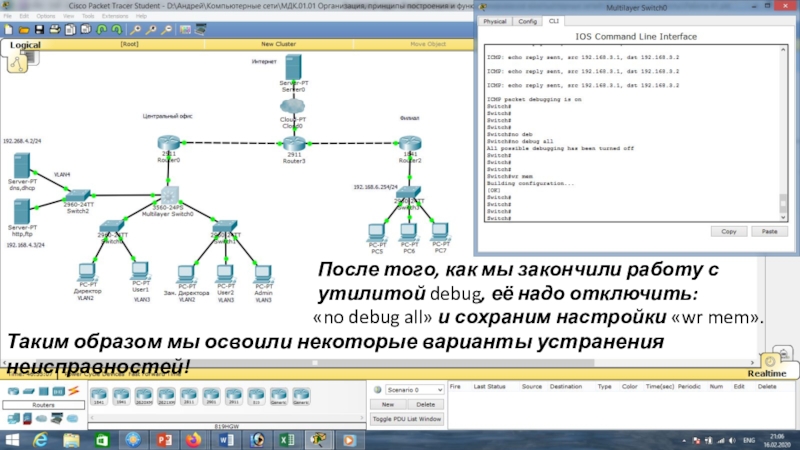800x450 pixels.
Task: Click Multilayer Switch0 in the topology
Action: pos(169,196)
